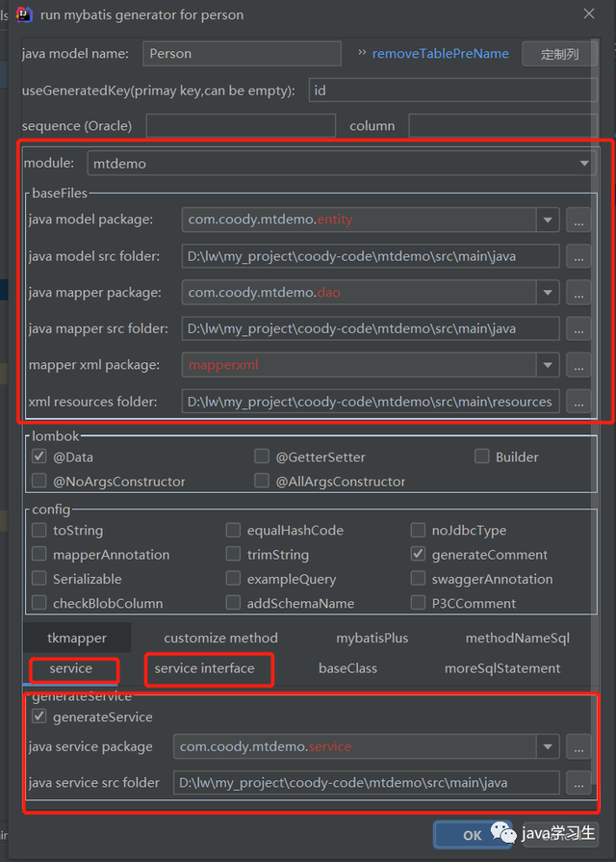This screenshot has width=616, height=862.
Task: Expand java mapper package dropdown arrow
Action: 548,293
